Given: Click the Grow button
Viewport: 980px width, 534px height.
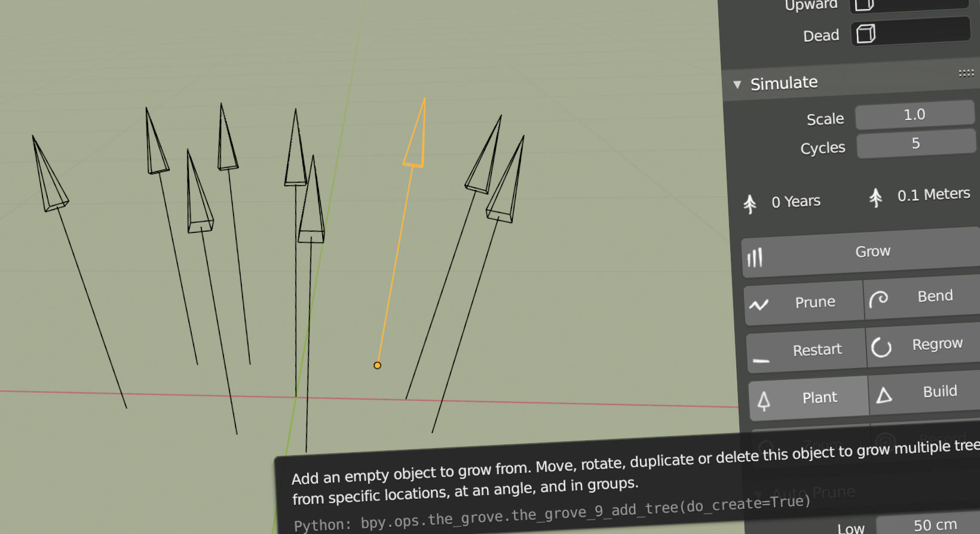Looking at the screenshot, I should tap(860, 253).
